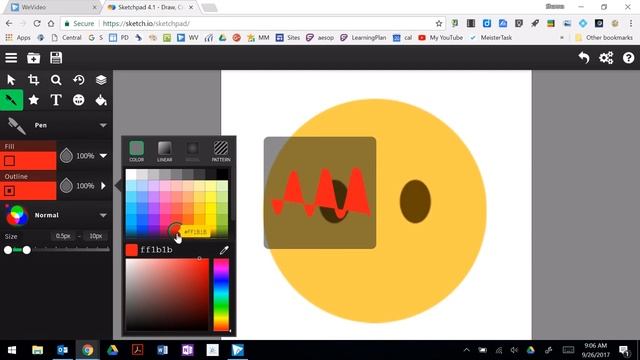Show hidden system tray icons
Image resolution: width=640 pixels, height=360 pixels.
(467, 350)
